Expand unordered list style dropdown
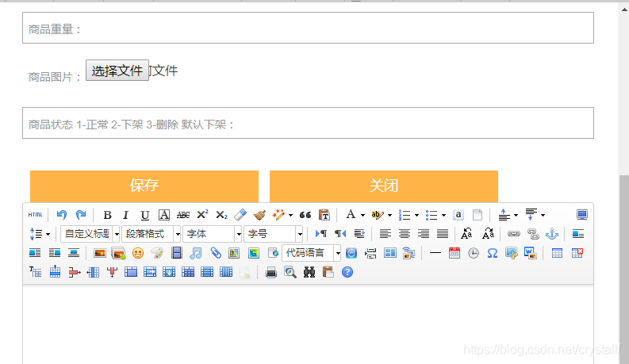Image resolution: width=629 pixels, height=364 pixels. [443, 215]
